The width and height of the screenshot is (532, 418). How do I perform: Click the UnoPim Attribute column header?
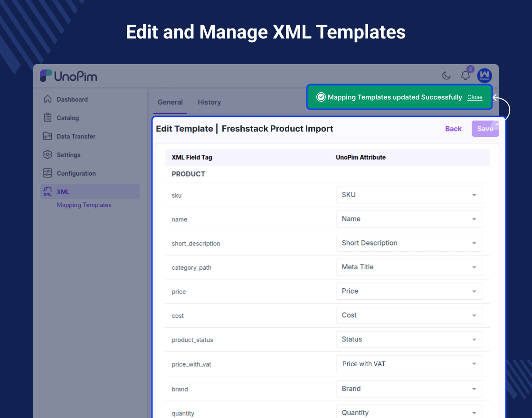click(x=361, y=157)
